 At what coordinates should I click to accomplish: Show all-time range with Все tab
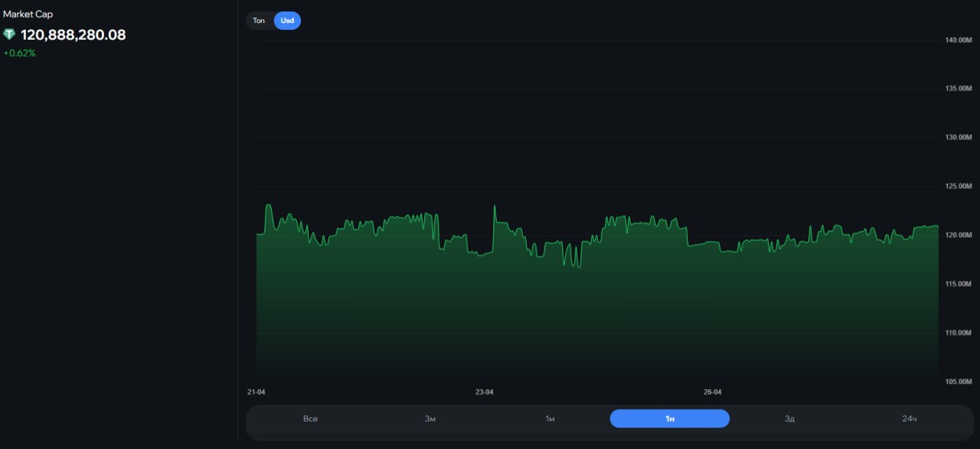(310, 418)
